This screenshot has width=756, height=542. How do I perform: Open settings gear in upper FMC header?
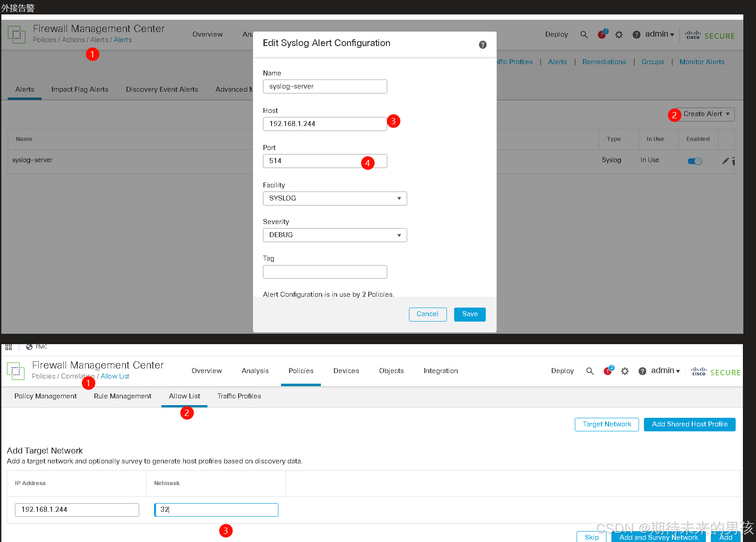point(619,35)
